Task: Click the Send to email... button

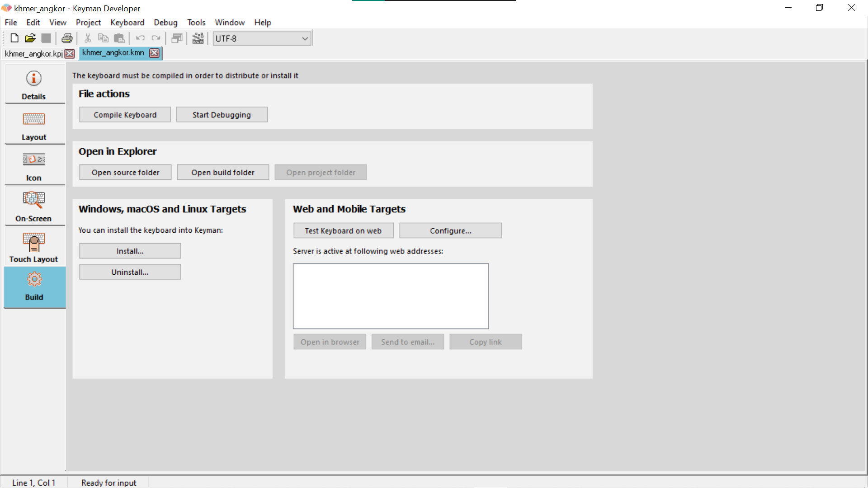Action: [408, 342]
